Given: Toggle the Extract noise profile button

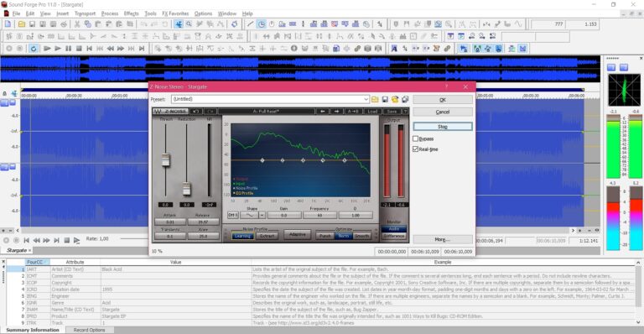Looking at the screenshot, I should [267, 236].
